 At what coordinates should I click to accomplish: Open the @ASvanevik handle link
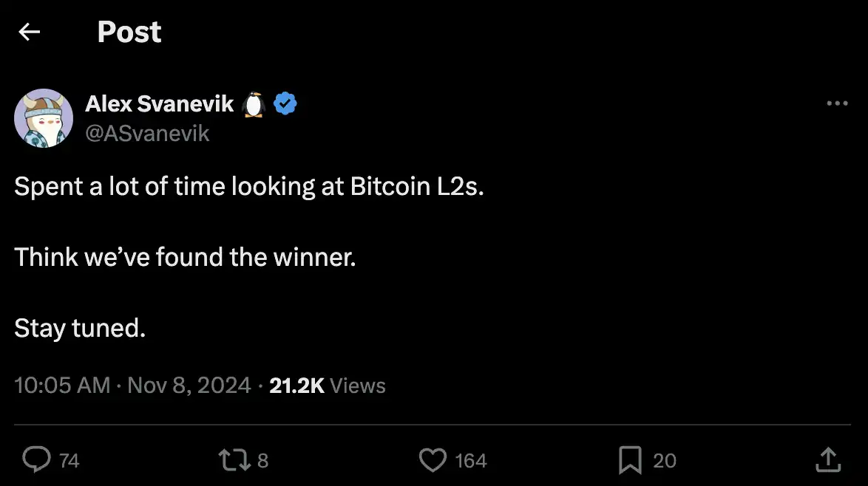147,133
